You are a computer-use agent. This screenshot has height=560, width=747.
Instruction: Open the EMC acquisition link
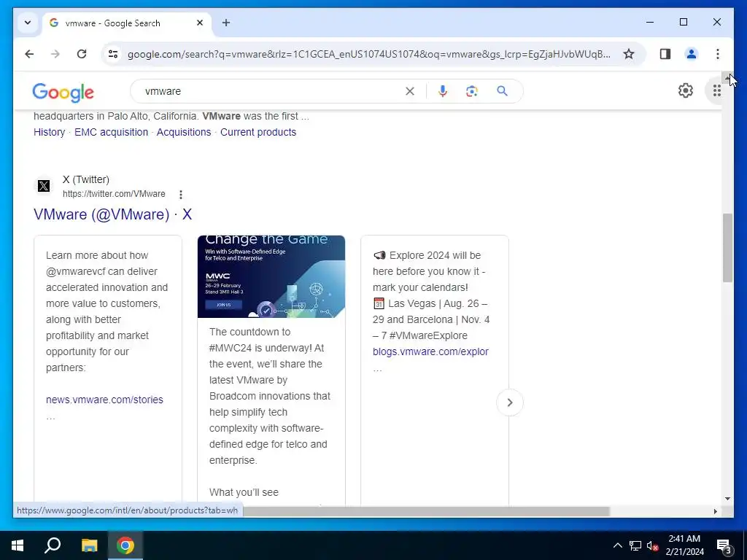coord(111,132)
